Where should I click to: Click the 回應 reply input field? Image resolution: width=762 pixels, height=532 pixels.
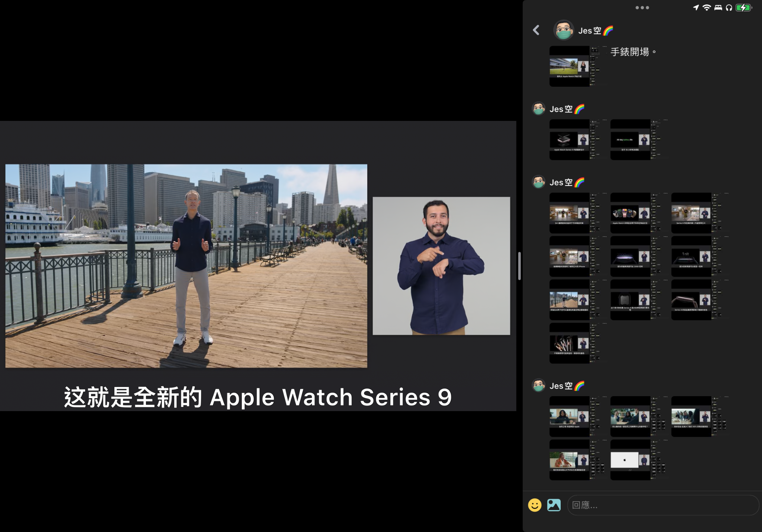(663, 505)
